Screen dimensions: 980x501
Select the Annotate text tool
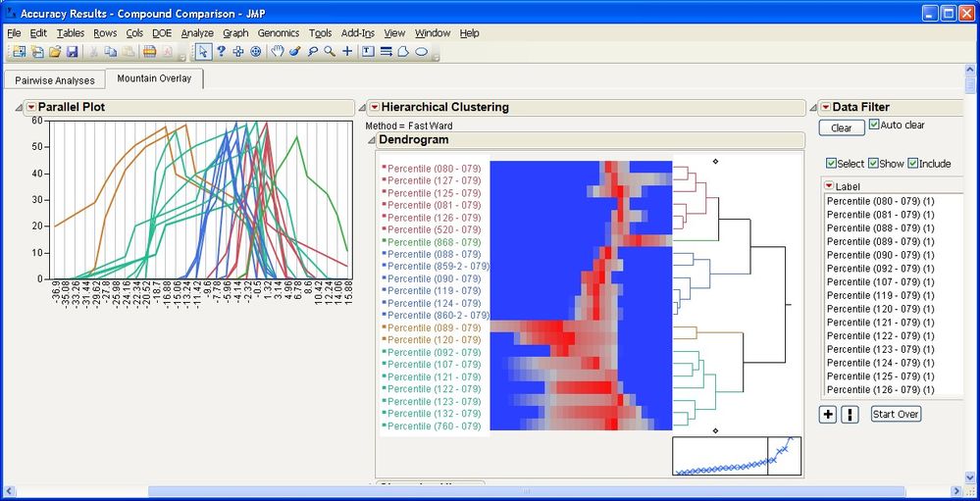pos(368,52)
